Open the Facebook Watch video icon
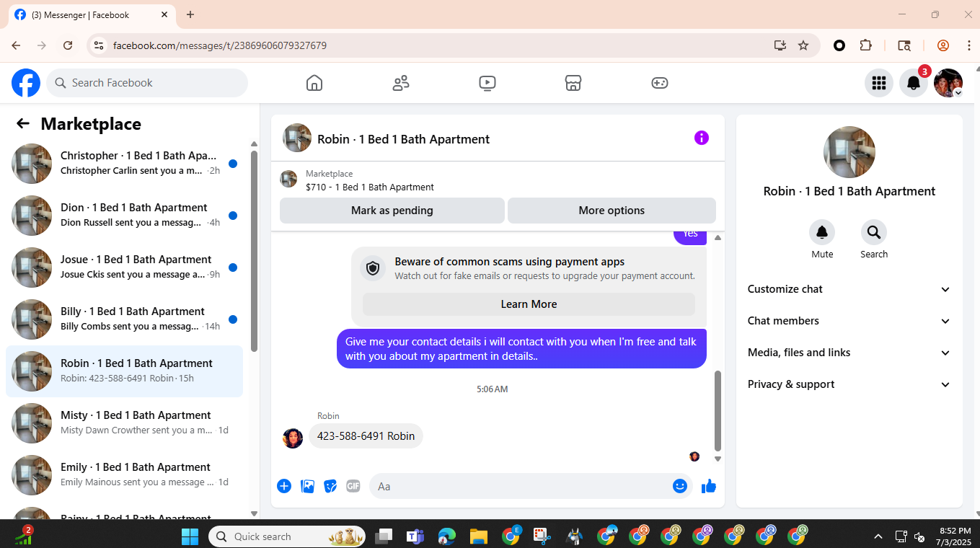Image resolution: width=980 pixels, height=548 pixels. tap(487, 83)
